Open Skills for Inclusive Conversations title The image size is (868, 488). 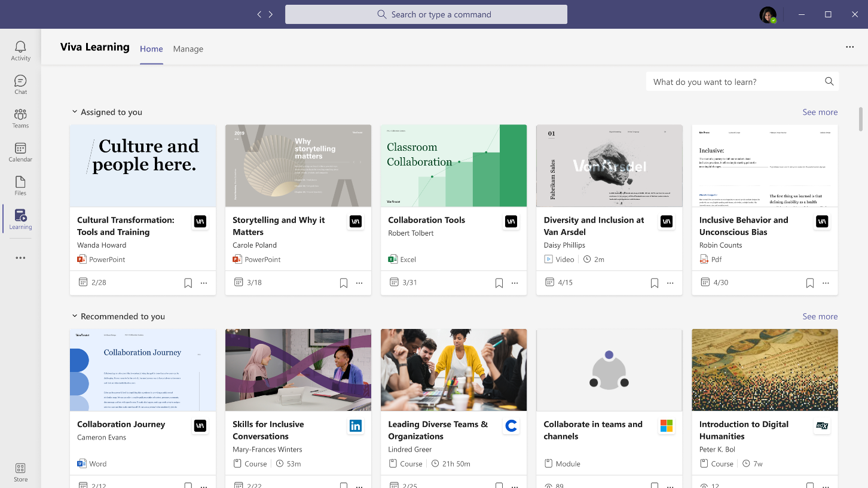[268, 431]
